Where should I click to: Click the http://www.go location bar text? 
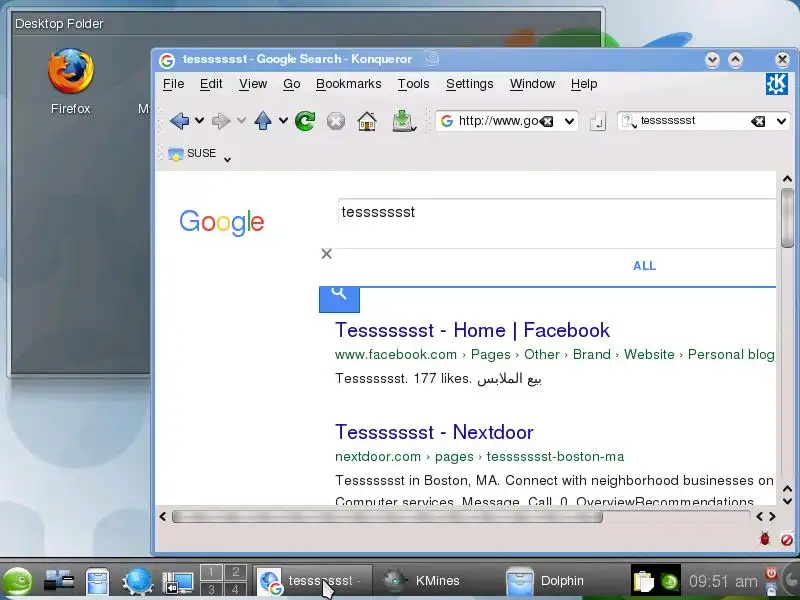498,121
